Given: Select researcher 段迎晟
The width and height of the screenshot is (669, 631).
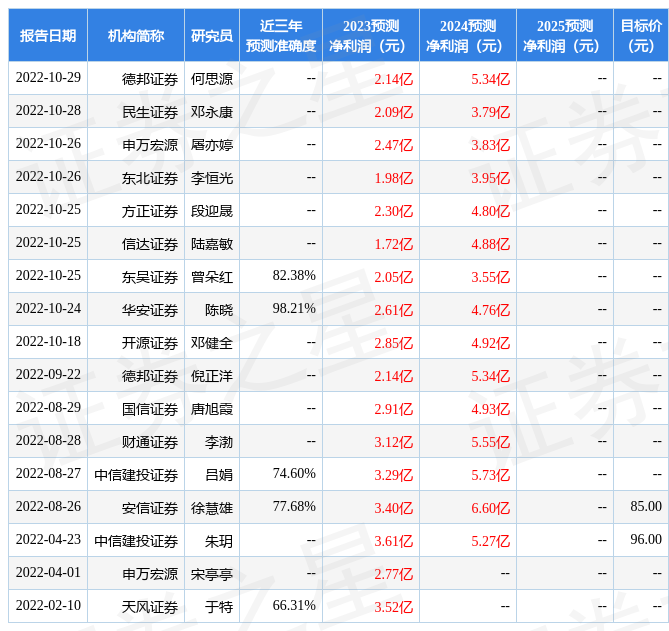Looking at the screenshot, I should 212,211.
